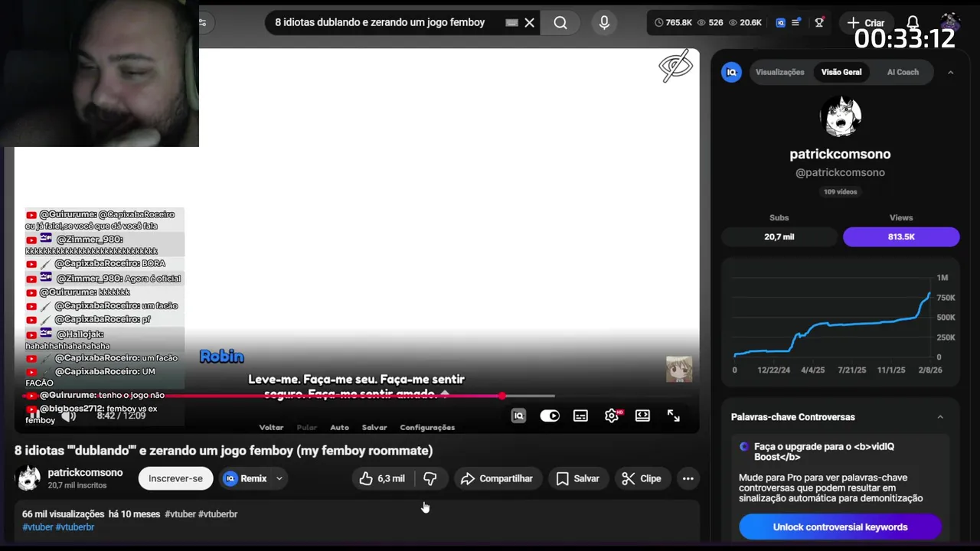Open the vidIQ icon in top stats bar
This screenshot has height=551, width=980.
click(780, 23)
